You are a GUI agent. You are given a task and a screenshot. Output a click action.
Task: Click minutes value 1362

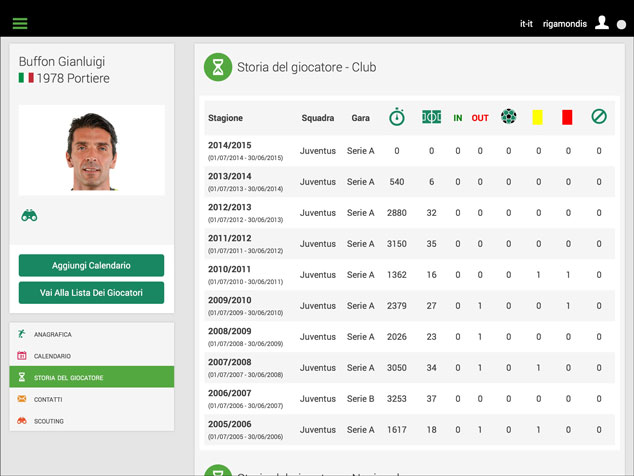pyautogui.click(x=397, y=275)
